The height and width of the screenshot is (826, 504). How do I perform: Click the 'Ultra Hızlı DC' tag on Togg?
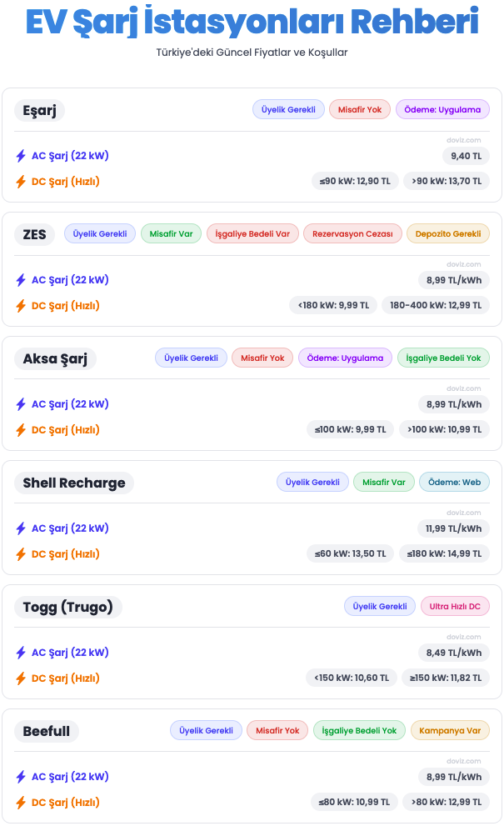pos(455,607)
